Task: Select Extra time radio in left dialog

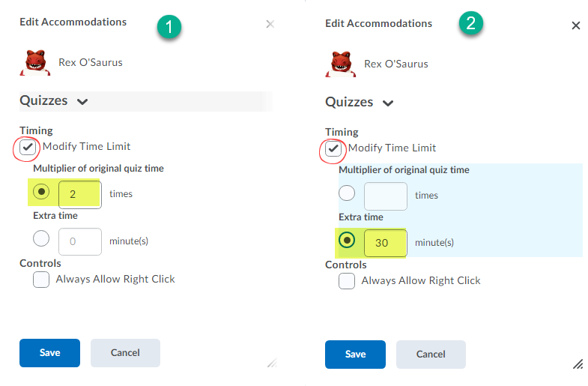Action: (41, 238)
